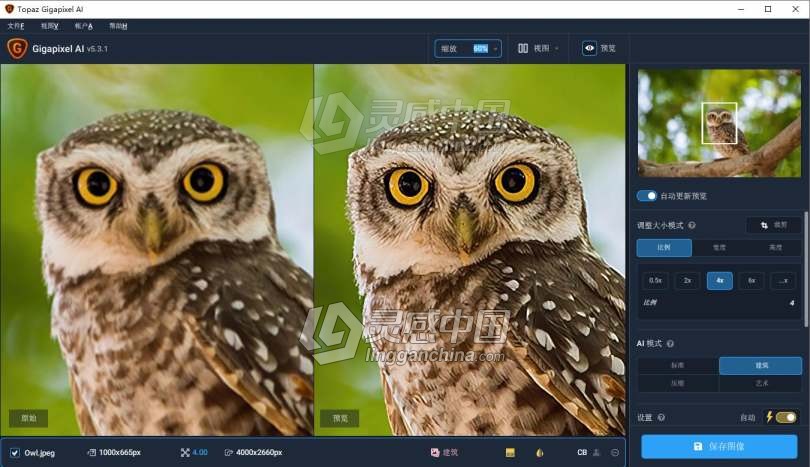This screenshot has width=810, height=467.
Task: Click the highlighted zoom value field
Action: pos(480,49)
